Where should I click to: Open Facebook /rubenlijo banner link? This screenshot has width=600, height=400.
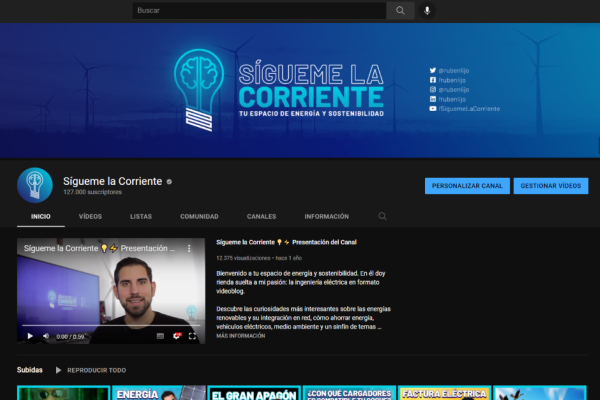click(x=448, y=80)
